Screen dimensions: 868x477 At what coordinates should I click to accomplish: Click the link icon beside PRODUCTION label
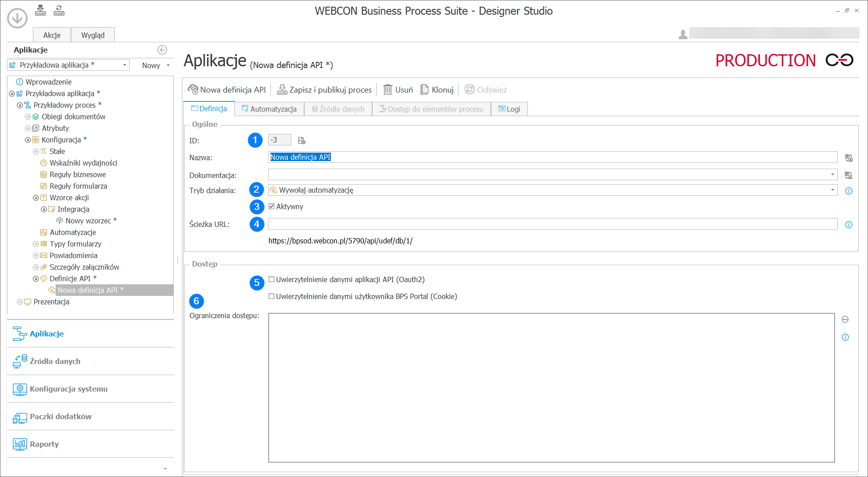pos(840,60)
